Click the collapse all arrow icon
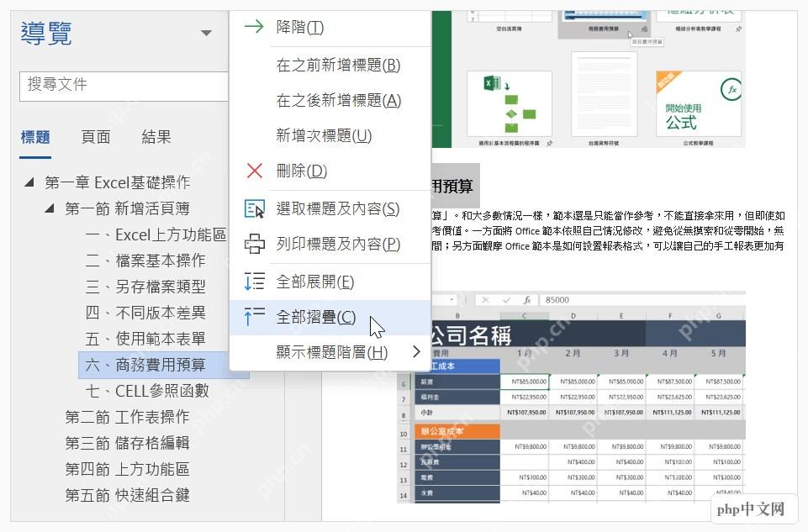808x532 pixels. click(254, 317)
